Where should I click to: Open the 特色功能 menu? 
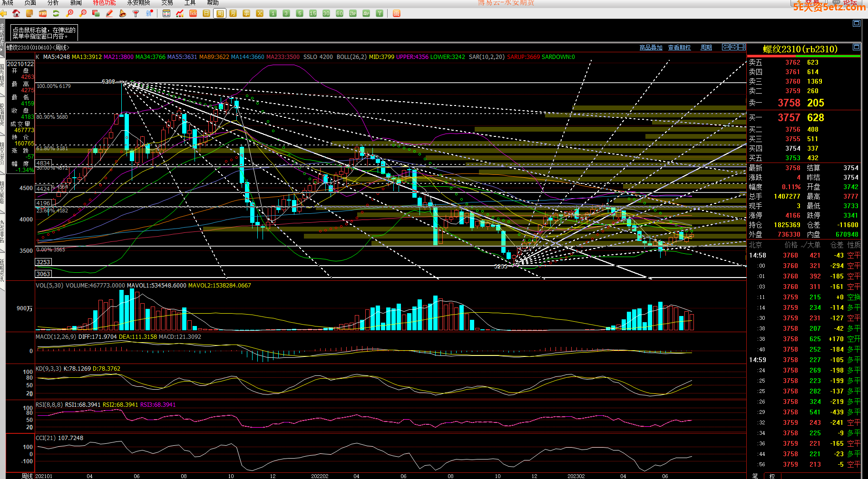click(104, 3)
